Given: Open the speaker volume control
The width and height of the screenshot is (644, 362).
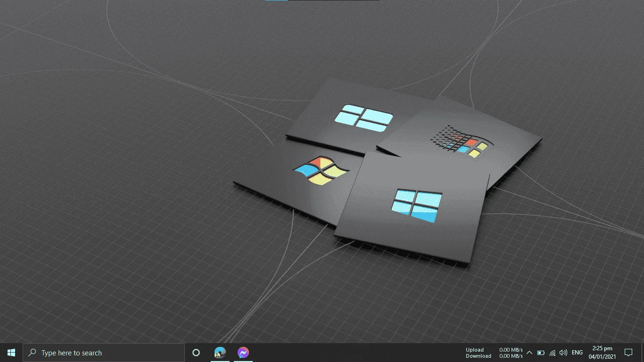Looking at the screenshot, I should tap(563, 353).
